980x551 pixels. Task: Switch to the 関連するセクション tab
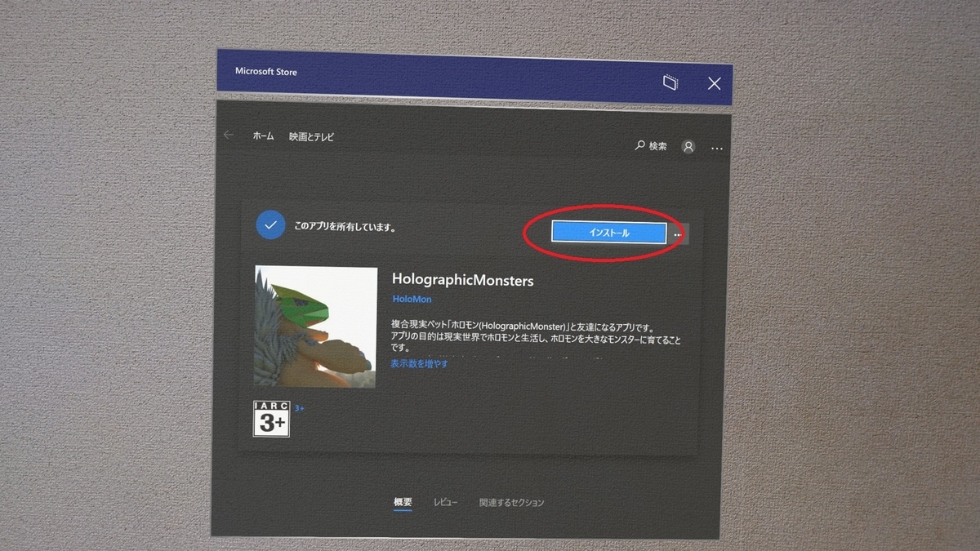pos(511,503)
